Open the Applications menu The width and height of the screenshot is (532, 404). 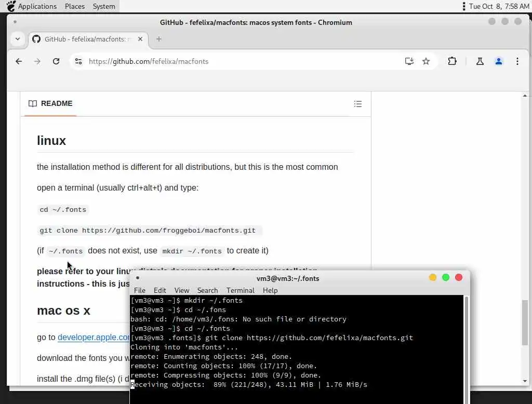[x=37, y=6]
